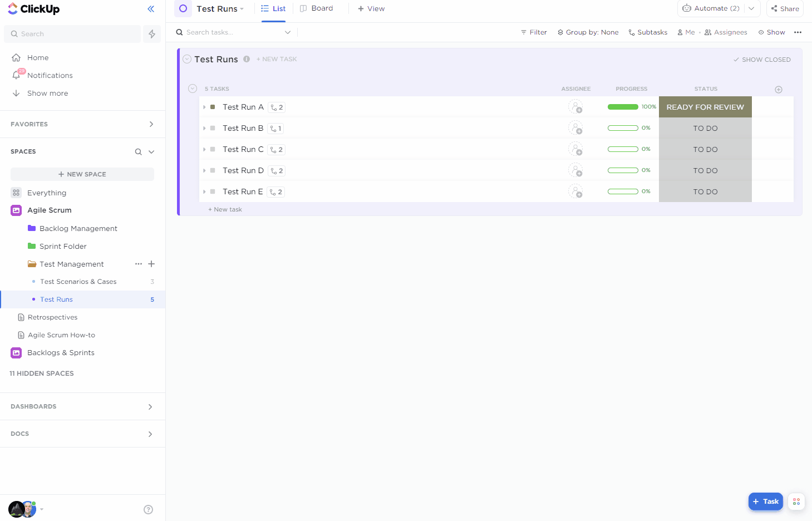
Task: Toggle Subtasks display option
Action: [648, 32]
